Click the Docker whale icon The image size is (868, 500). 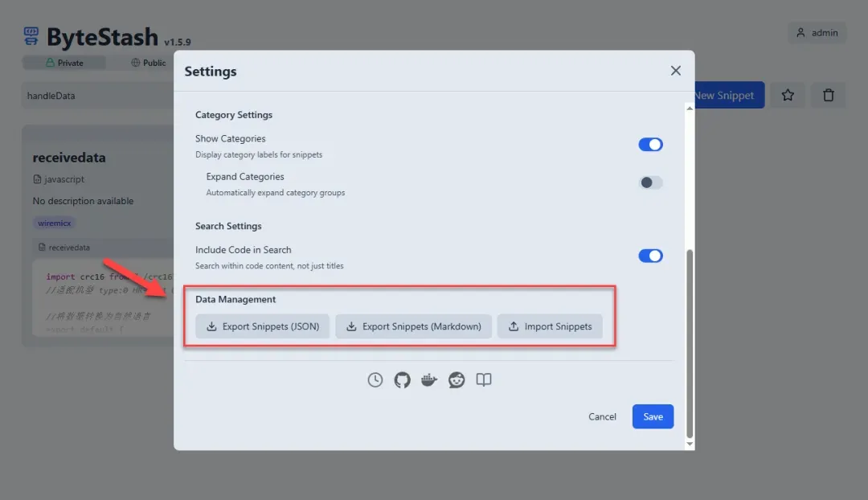pyautogui.click(x=429, y=380)
